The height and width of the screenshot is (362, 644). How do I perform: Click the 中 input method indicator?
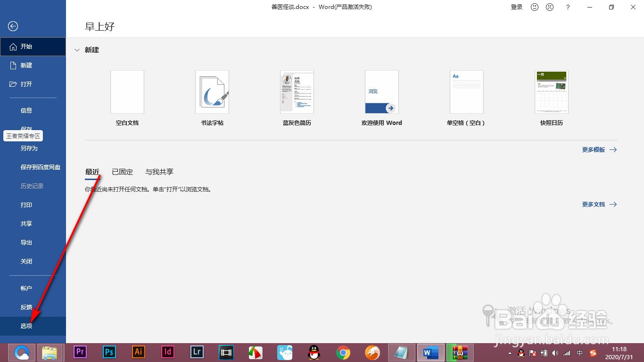580,353
